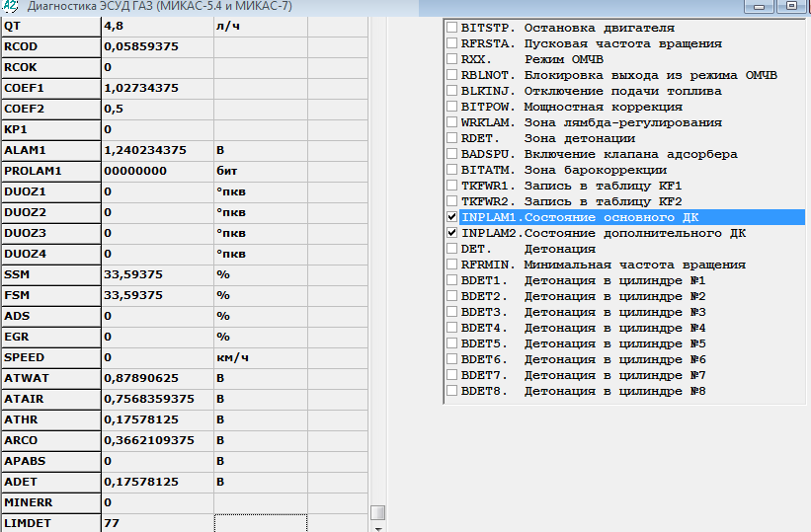Screen dimensions: 811x532
Task: Check BDET6 cylinder №6 detonation checkbox
Action: pos(452,359)
